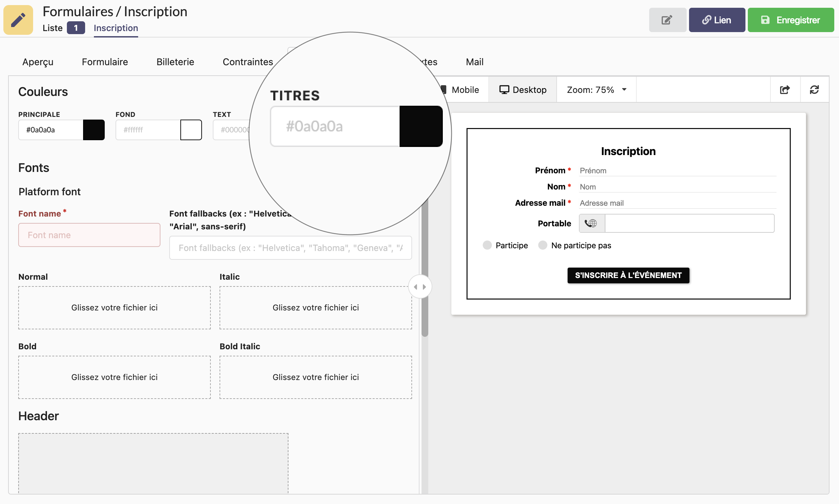Select the Ne participe pas radio button
Image resolution: width=839 pixels, height=504 pixels.
coord(542,245)
